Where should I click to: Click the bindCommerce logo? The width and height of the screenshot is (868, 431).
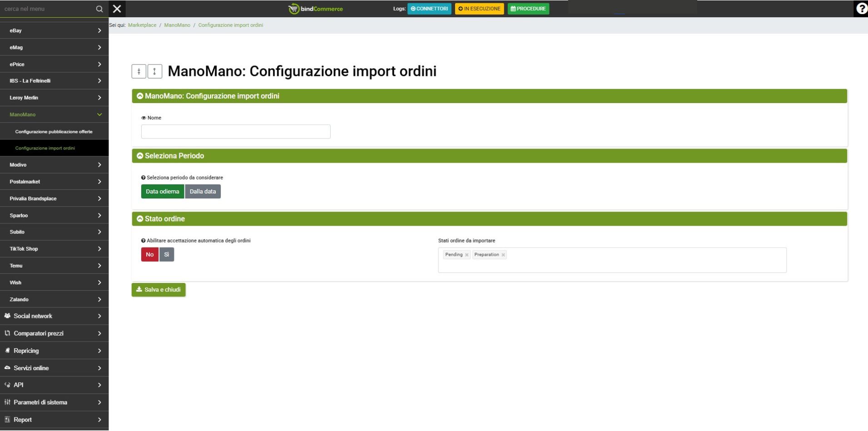tap(316, 9)
